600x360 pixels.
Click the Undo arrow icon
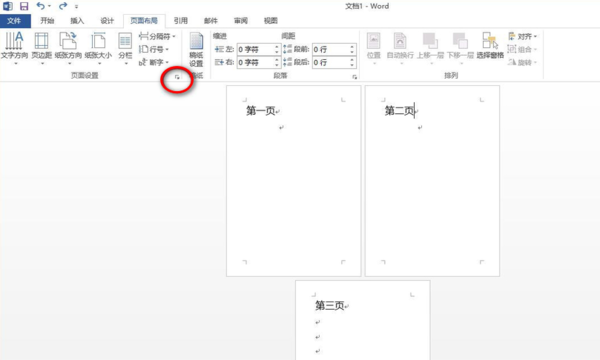40,6
